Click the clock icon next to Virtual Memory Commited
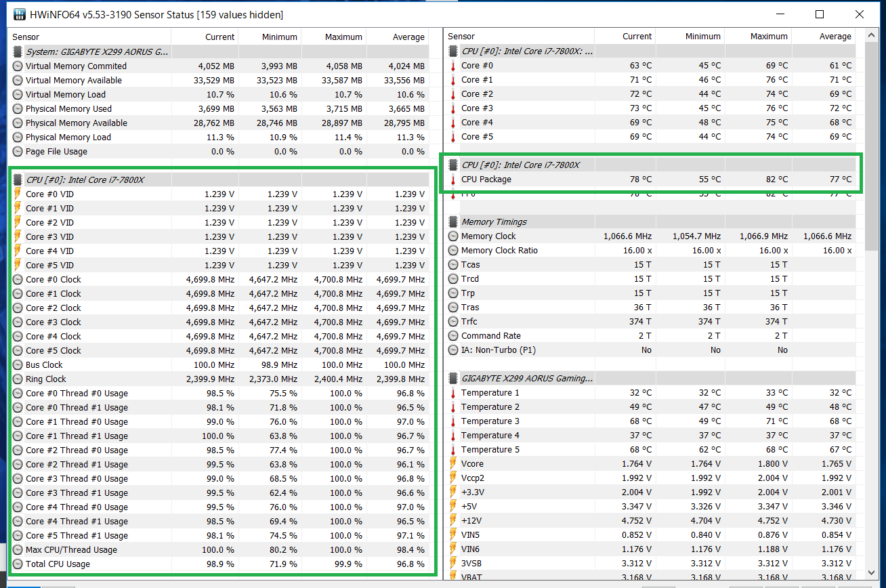The image size is (886, 588). point(18,66)
